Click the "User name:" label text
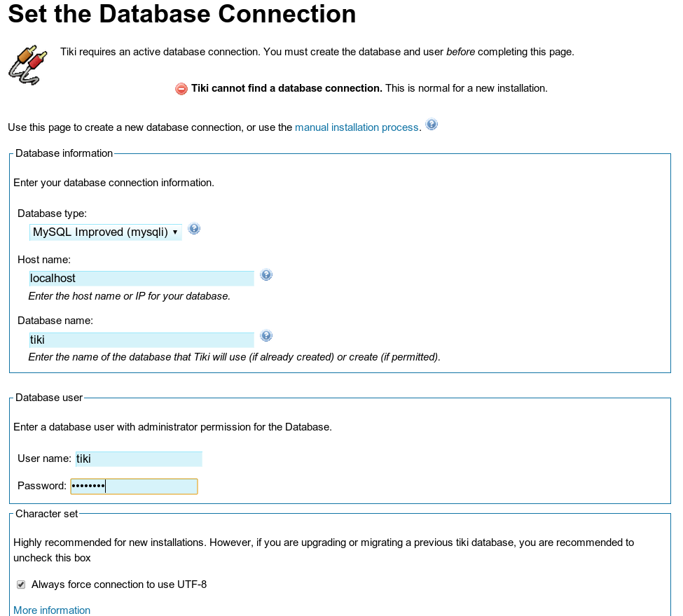The height and width of the screenshot is (616, 683). click(x=44, y=459)
